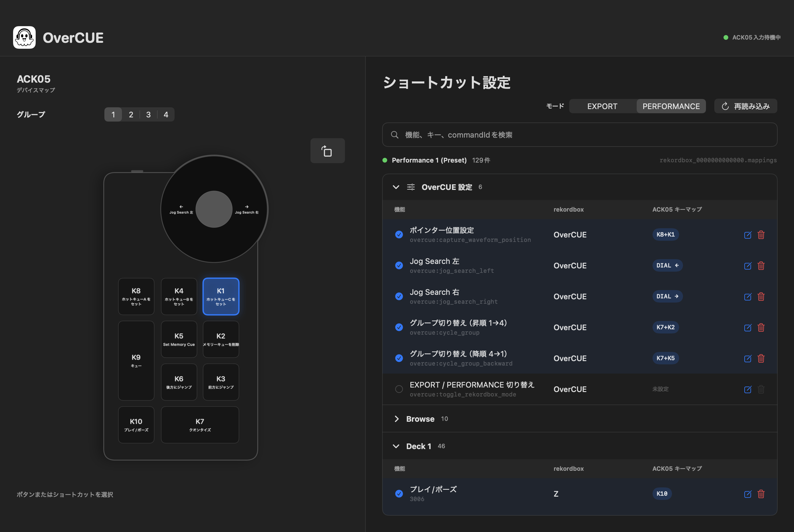Click the Jog Search 左 arrow on dial
Viewport: 794px width, 532px height.
click(181, 207)
